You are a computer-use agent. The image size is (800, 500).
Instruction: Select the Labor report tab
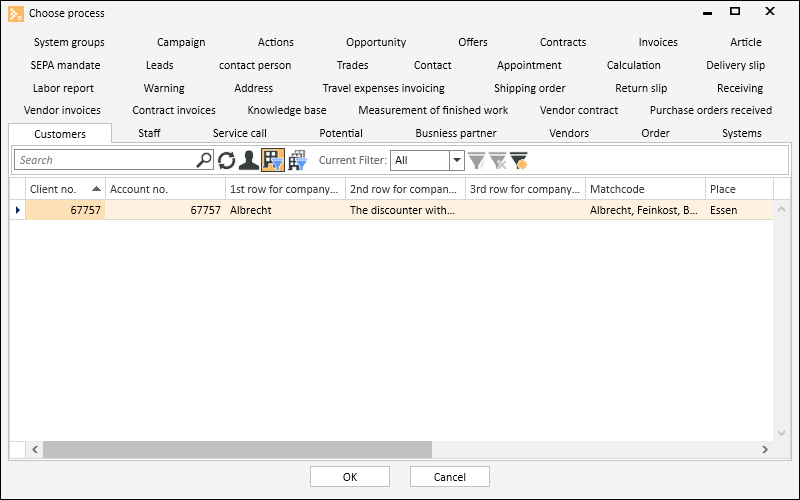[63, 88]
